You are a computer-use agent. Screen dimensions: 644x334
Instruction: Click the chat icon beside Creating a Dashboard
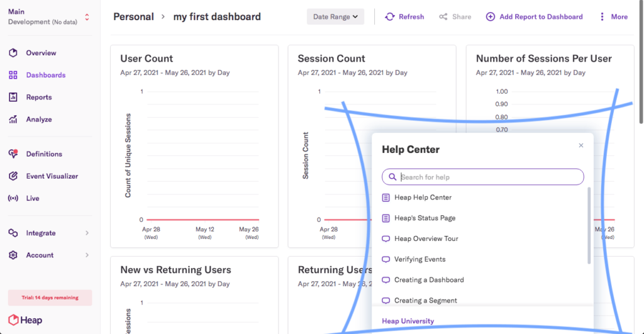[x=386, y=280]
